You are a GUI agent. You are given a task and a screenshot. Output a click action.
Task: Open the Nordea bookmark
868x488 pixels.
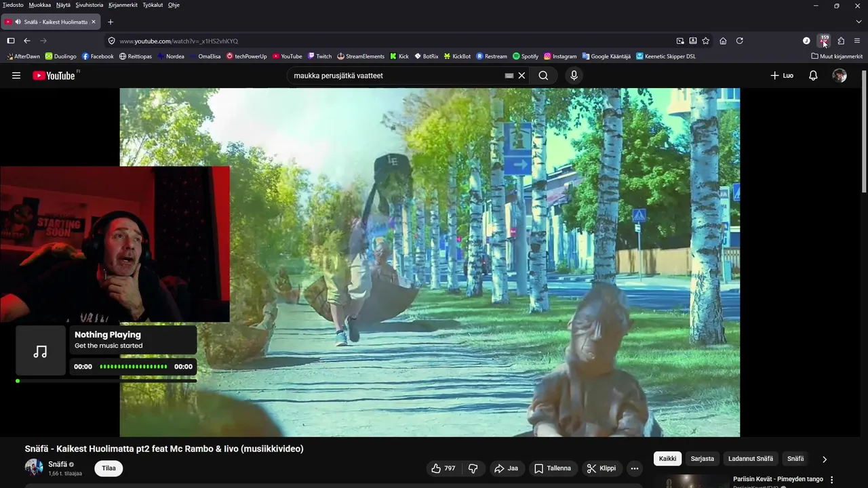click(171, 56)
